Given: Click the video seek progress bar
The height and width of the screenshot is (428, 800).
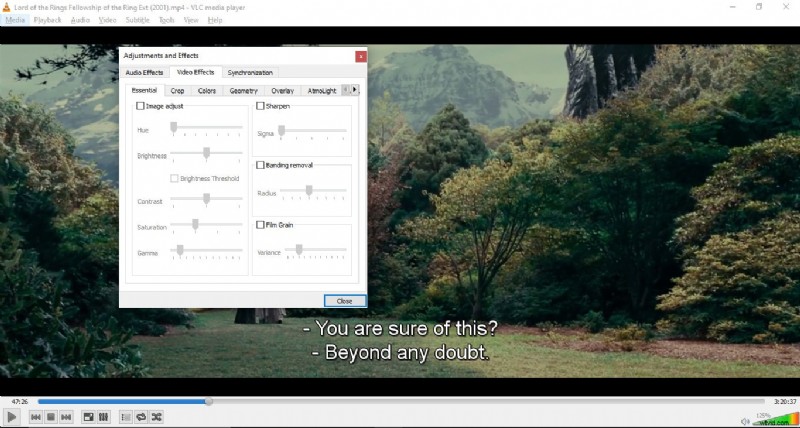Looking at the screenshot, I should [x=400, y=402].
